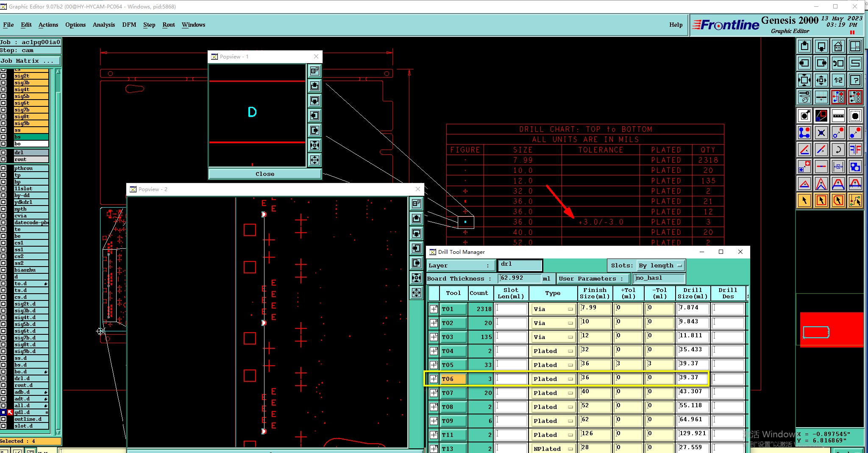868x453 pixels.
Task: Click the zoom in frame icon
Action: (821, 80)
